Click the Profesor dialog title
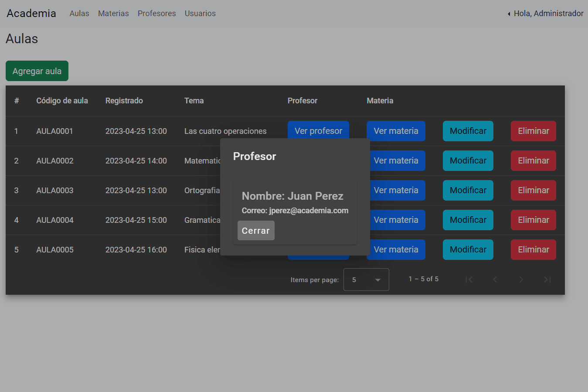Image resolution: width=588 pixels, height=392 pixels. coord(255,156)
